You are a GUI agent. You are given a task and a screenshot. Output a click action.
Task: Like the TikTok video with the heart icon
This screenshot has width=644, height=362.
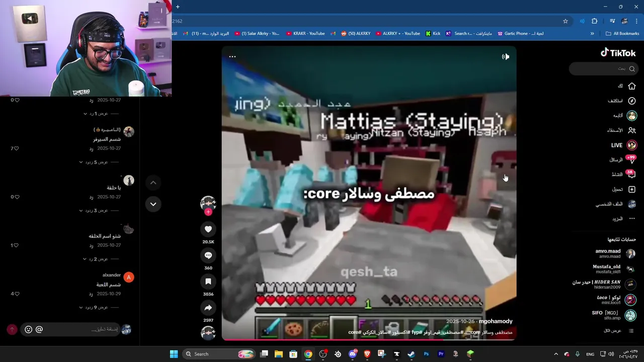pyautogui.click(x=208, y=229)
